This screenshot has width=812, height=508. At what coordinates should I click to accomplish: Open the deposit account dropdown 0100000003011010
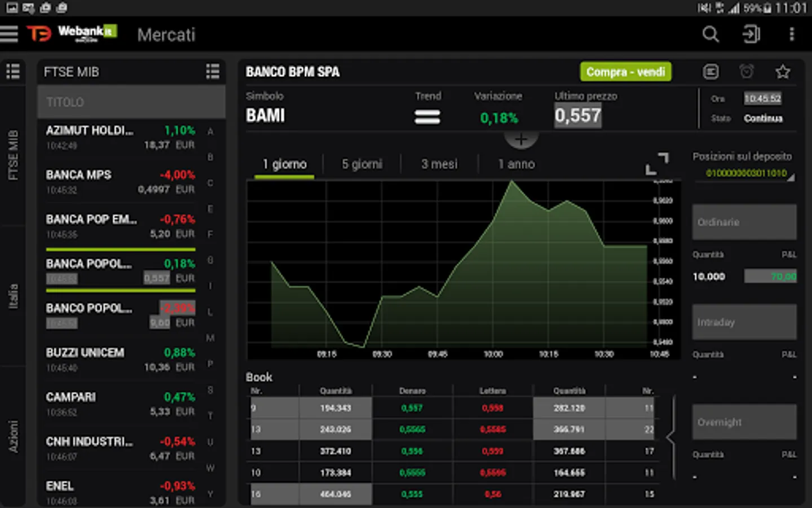coord(745,173)
